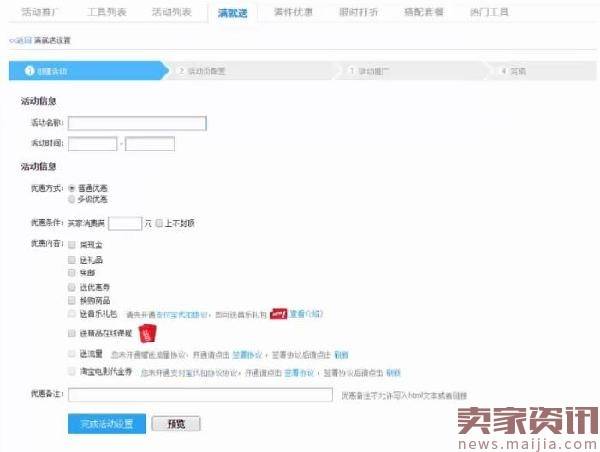Enable the 减现金 checkbox
Viewport: 600px width, 452px height.
pyautogui.click(x=72, y=245)
